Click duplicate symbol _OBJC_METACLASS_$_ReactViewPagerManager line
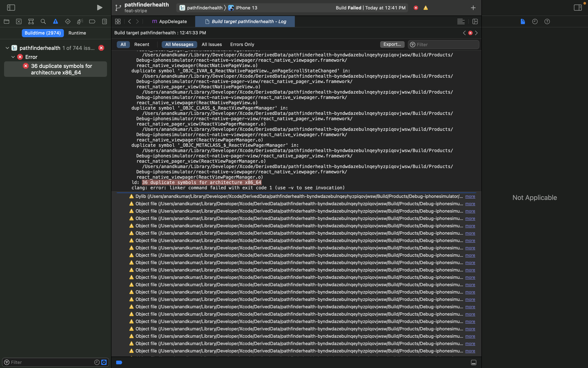This screenshot has height=368, width=588. tap(215, 145)
